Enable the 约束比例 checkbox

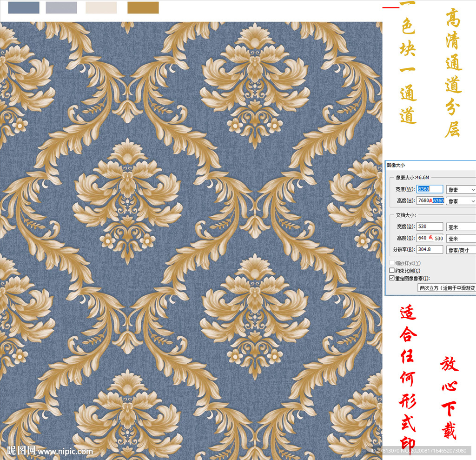pyautogui.click(x=392, y=270)
